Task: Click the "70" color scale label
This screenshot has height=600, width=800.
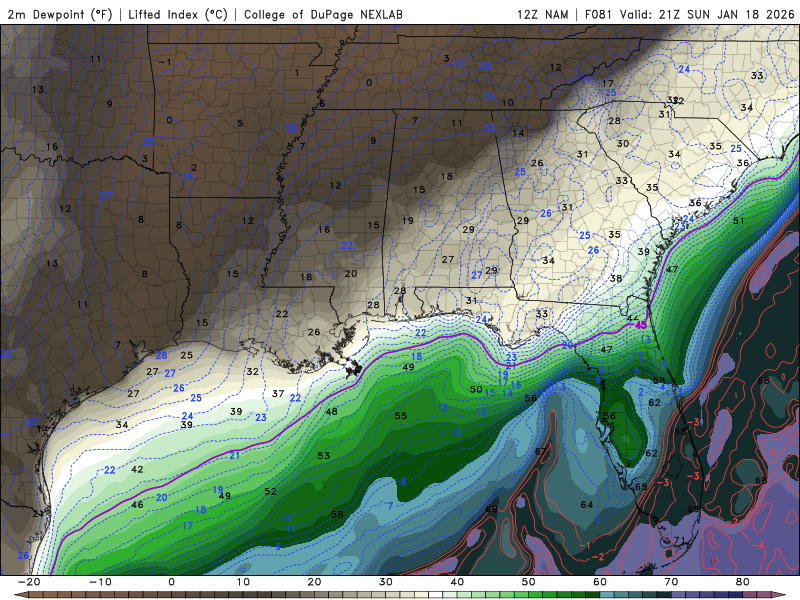Action: [x=671, y=582]
